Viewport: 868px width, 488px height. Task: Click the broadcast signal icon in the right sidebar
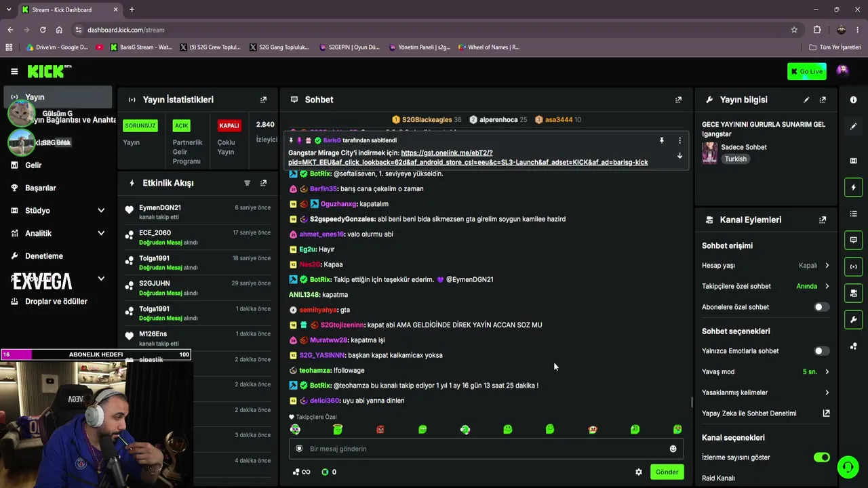[x=853, y=266]
